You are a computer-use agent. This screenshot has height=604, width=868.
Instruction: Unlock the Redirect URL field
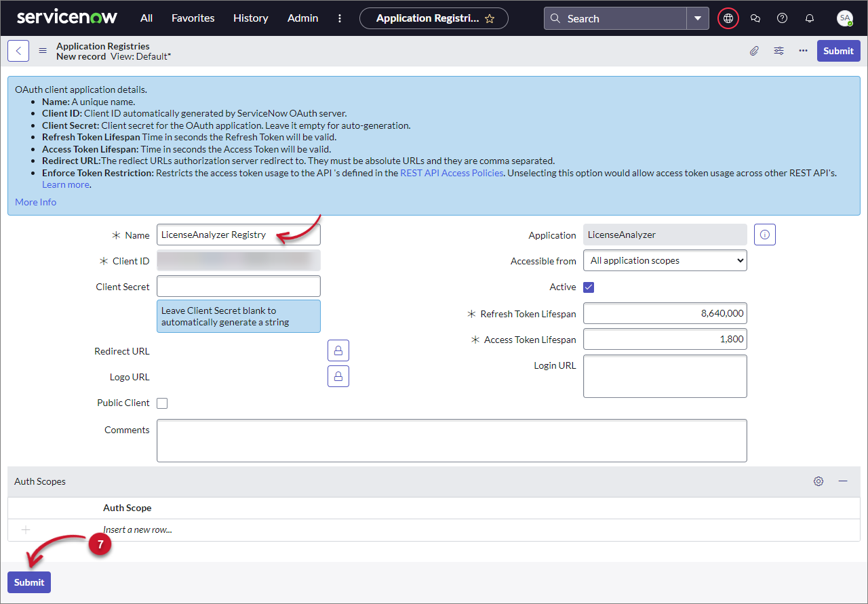point(338,350)
